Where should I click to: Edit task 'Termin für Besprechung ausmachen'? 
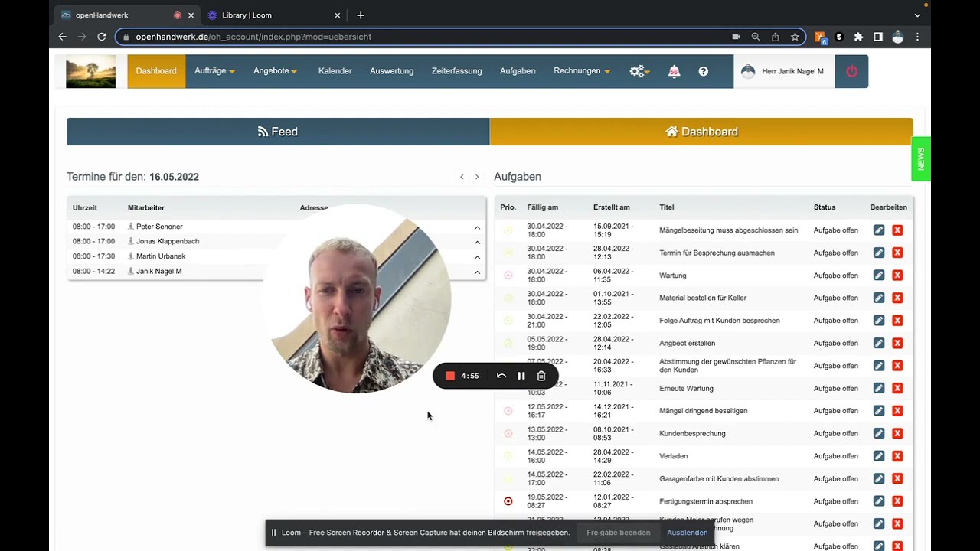pyautogui.click(x=879, y=253)
